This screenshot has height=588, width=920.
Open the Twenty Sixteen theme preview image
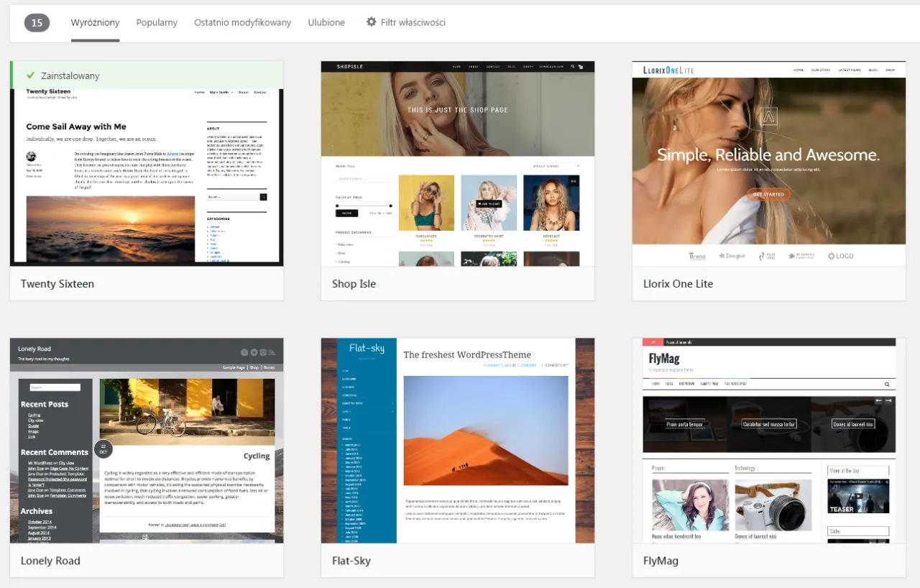pos(147,177)
